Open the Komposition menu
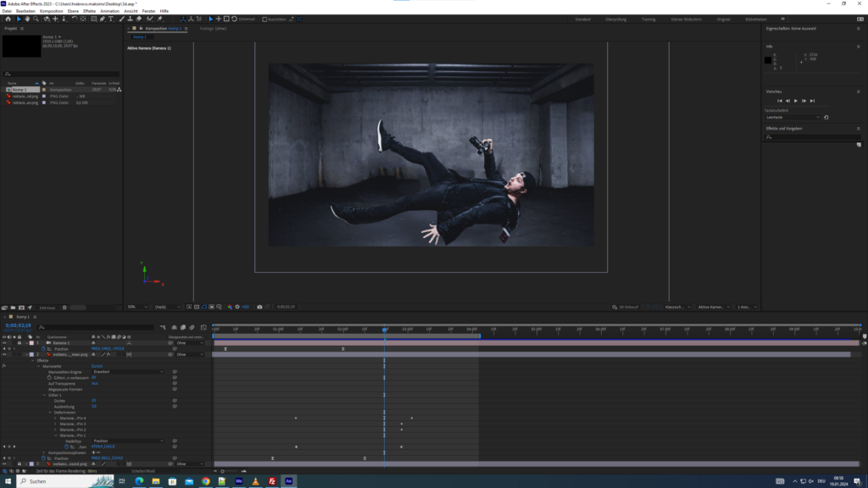The width and height of the screenshot is (868, 488). point(51,11)
